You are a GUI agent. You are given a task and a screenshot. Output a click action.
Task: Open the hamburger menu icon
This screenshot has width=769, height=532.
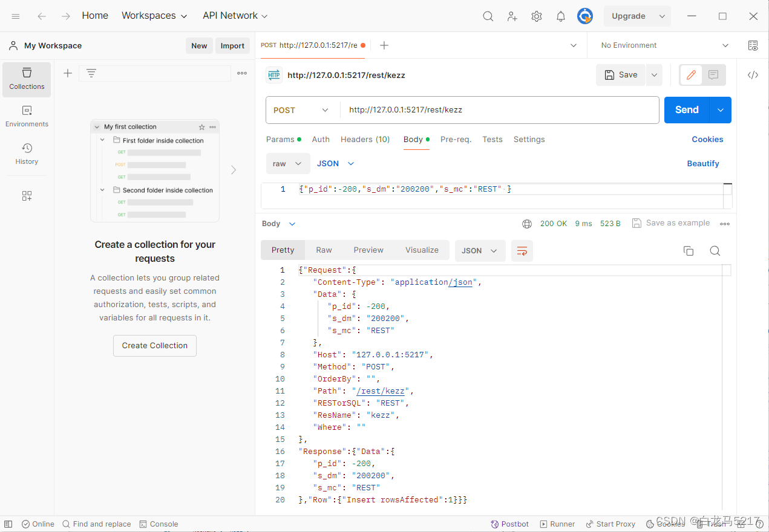pyautogui.click(x=16, y=16)
